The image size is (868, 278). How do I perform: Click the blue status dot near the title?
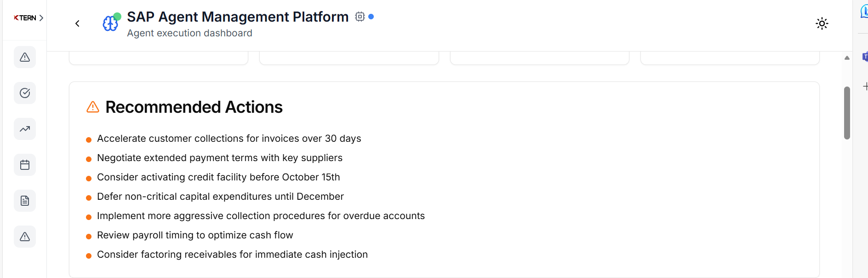coord(371,17)
